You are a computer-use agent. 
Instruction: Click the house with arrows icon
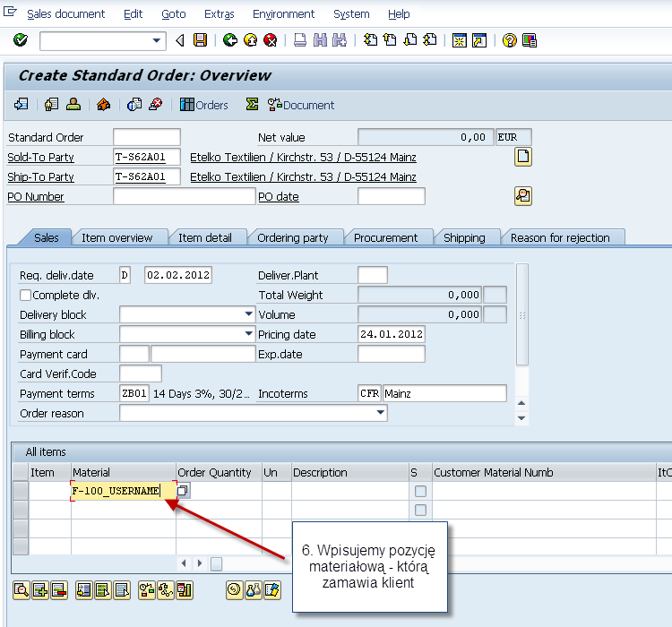[x=103, y=104]
